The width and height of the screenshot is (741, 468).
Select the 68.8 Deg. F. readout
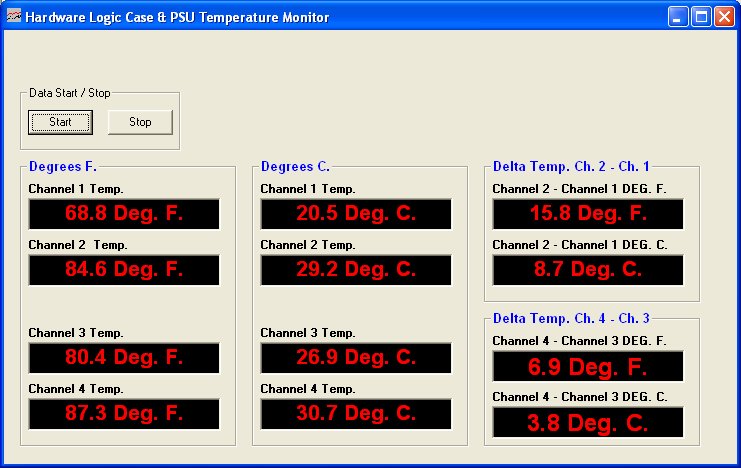[124, 214]
